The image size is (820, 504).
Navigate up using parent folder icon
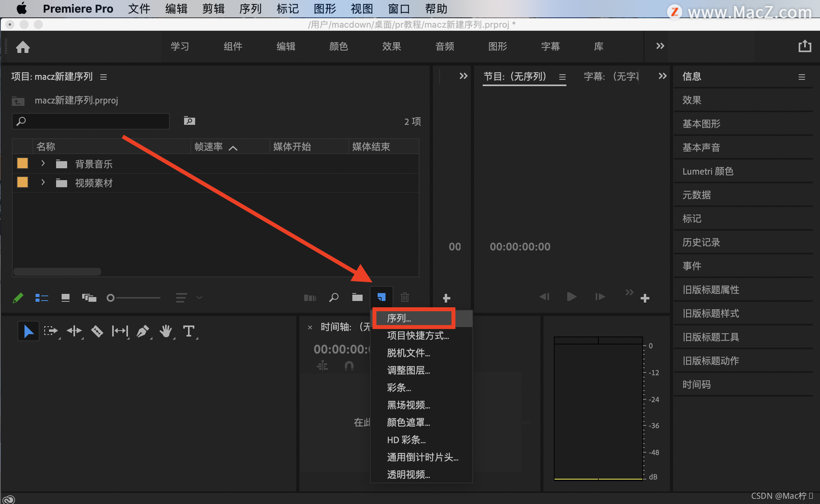(18, 101)
